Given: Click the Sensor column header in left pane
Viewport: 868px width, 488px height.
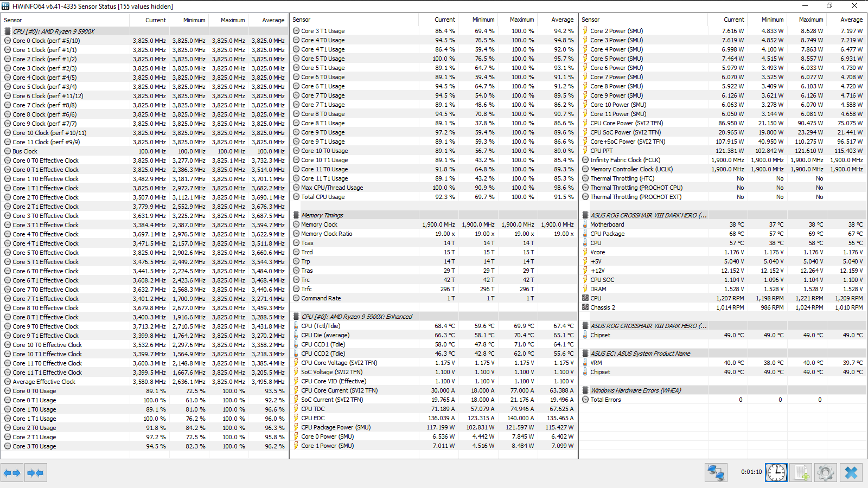Looking at the screenshot, I should pyautogui.click(x=65, y=20).
